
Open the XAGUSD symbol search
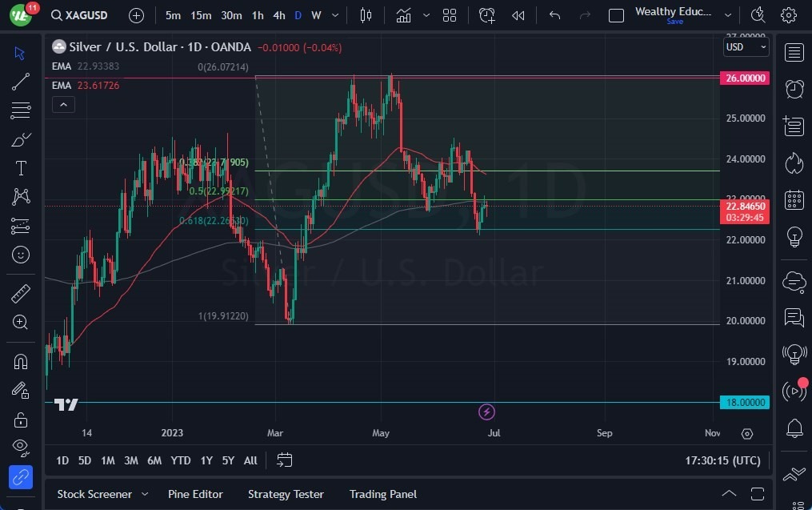coord(79,15)
